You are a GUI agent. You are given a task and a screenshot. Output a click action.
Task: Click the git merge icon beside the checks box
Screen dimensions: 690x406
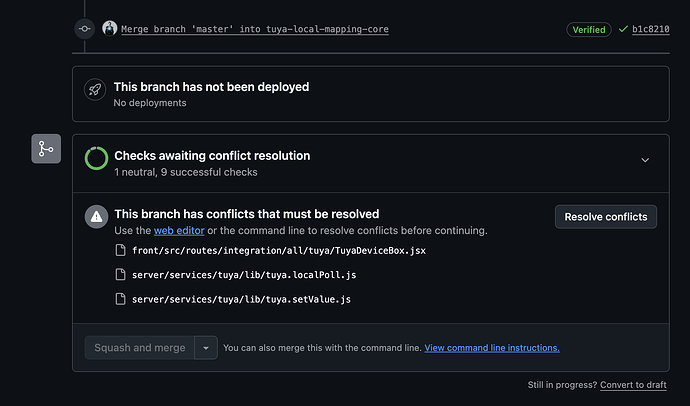46,149
